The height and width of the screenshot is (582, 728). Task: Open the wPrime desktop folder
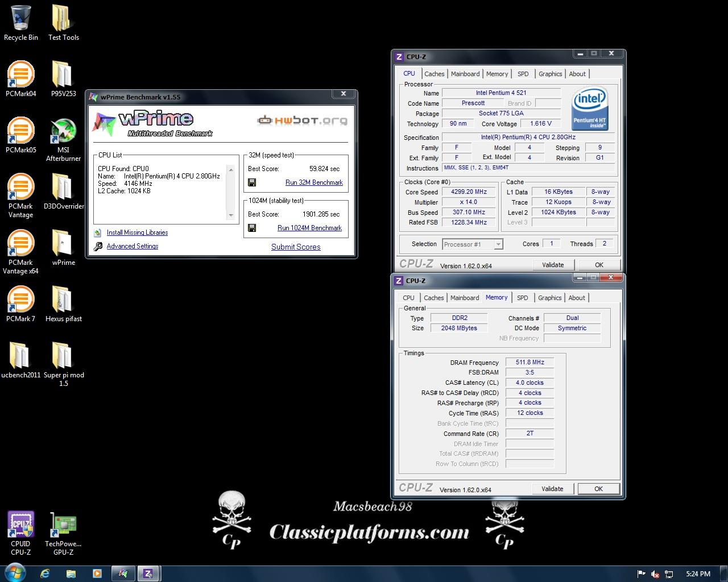(63, 248)
